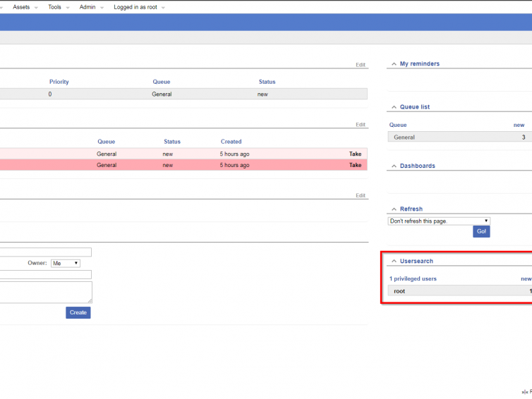
Task: Click the ticket description text area
Action: [46, 292]
